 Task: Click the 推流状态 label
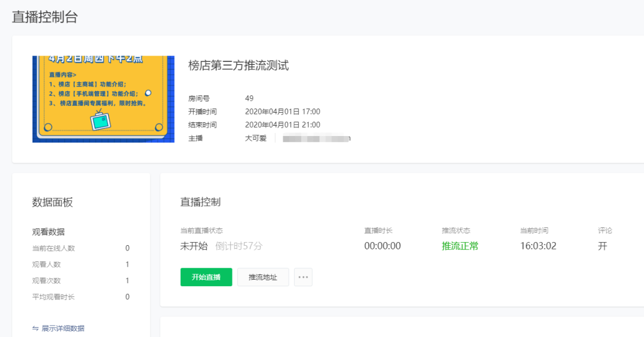click(456, 231)
